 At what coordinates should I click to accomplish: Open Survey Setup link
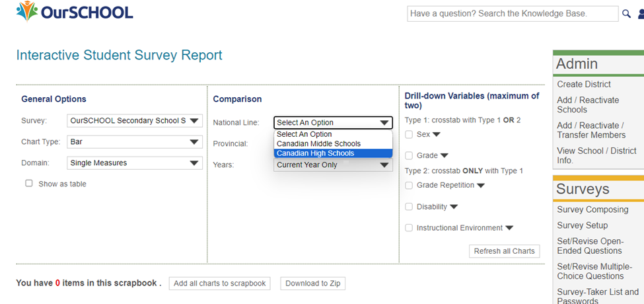[582, 225]
